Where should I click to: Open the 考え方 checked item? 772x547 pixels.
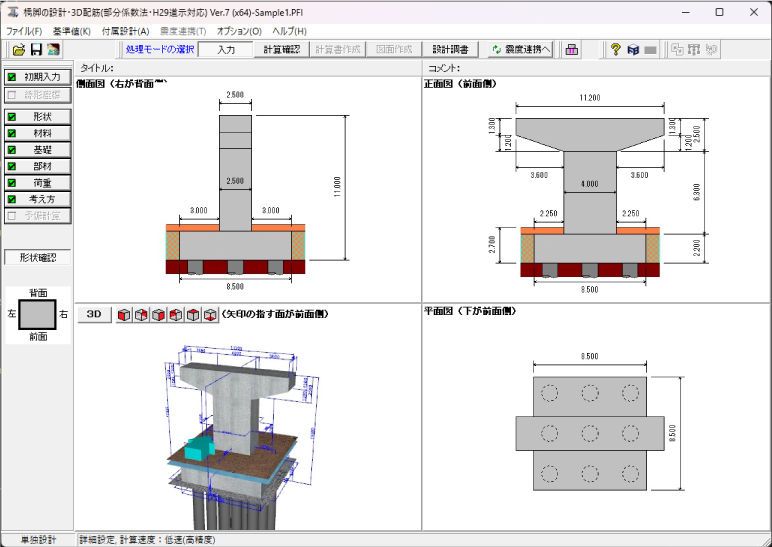[38, 199]
